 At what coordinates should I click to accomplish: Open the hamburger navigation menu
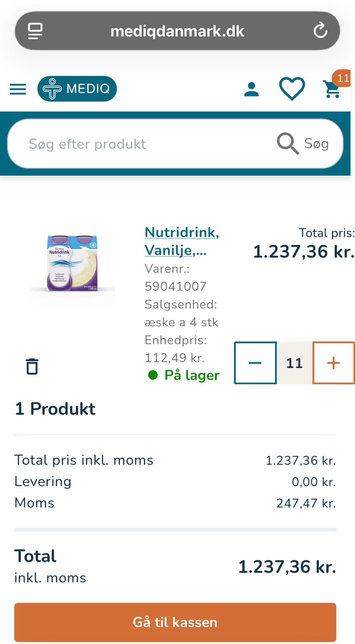tap(18, 89)
